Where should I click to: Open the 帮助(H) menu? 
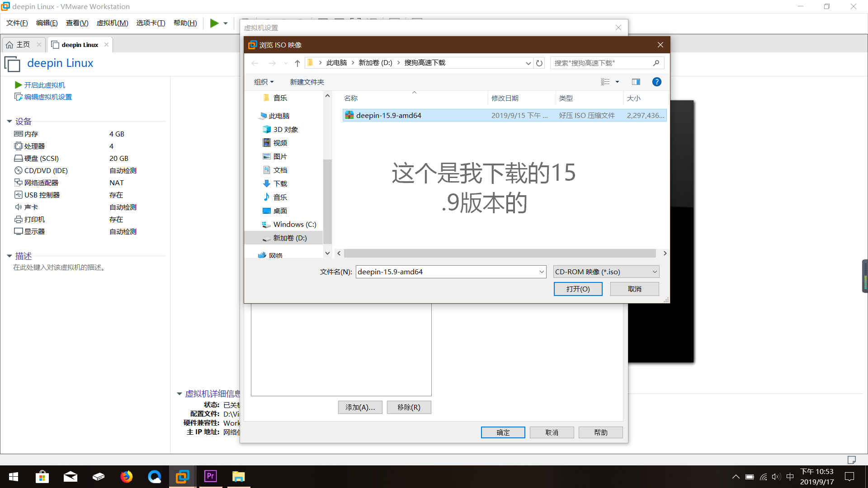[x=185, y=23]
